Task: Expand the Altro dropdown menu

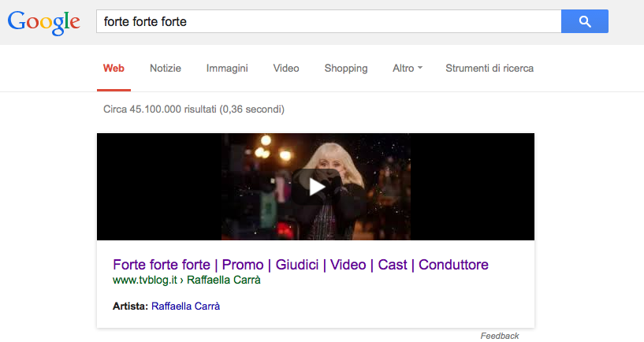Action: click(407, 68)
